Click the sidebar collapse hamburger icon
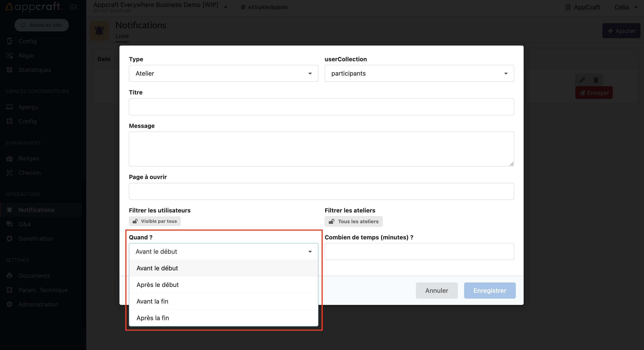Screen dimensions: 644x350 (x=73, y=7)
